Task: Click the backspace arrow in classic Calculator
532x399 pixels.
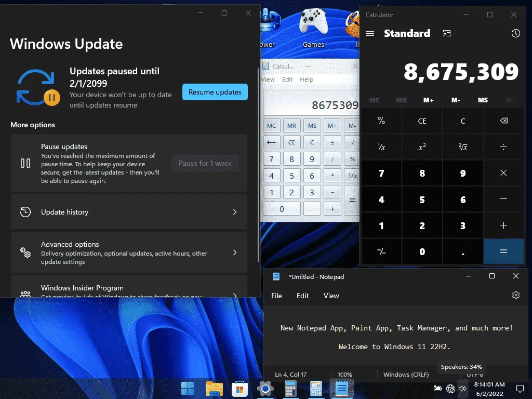Action: pos(271,142)
